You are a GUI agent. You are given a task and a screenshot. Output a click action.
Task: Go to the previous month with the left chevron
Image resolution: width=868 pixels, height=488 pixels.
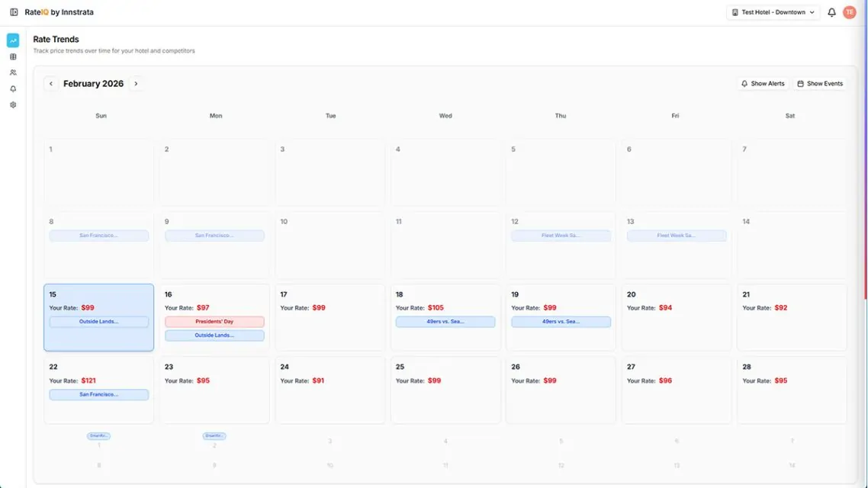(x=50, y=83)
